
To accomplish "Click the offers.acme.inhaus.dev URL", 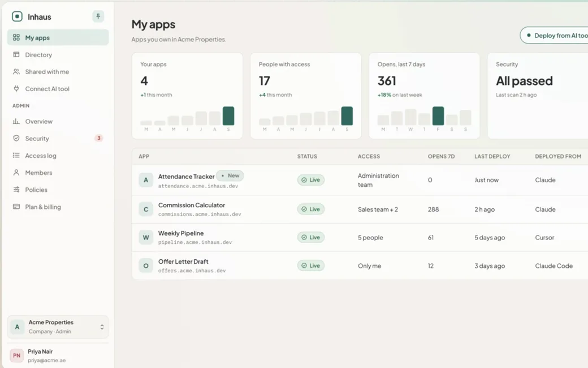I will tap(192, 271).
